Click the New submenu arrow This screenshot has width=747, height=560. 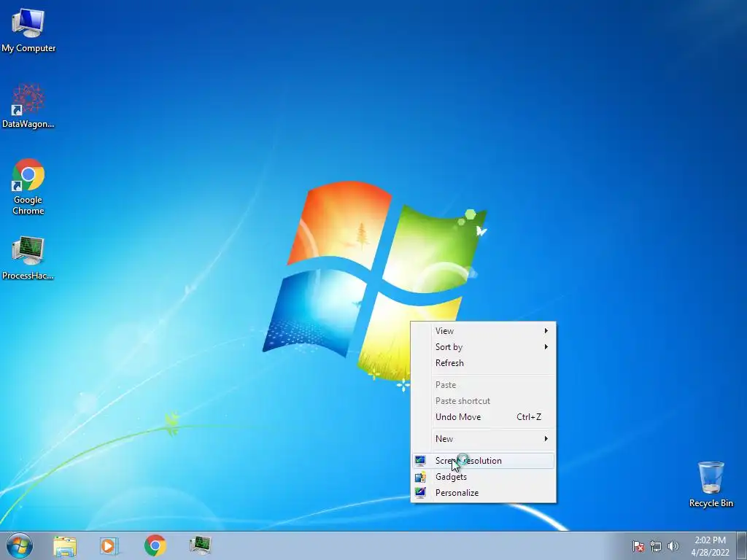coord(546,439)
